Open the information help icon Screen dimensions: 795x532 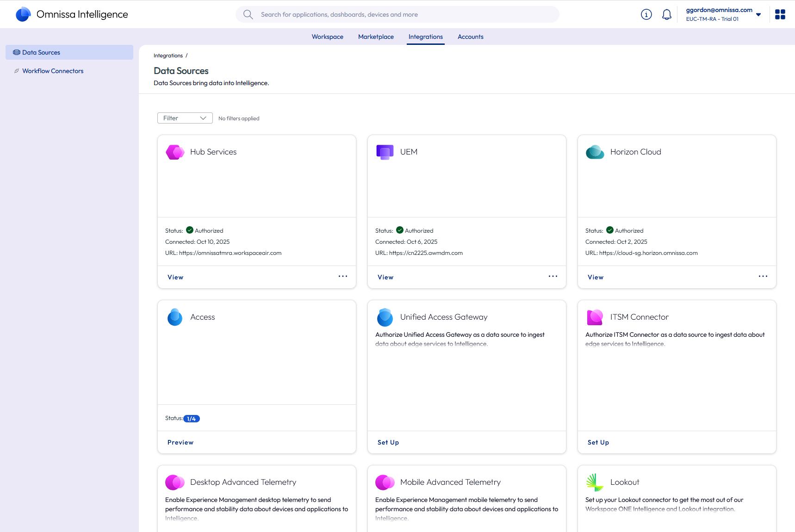pos(646,15)
